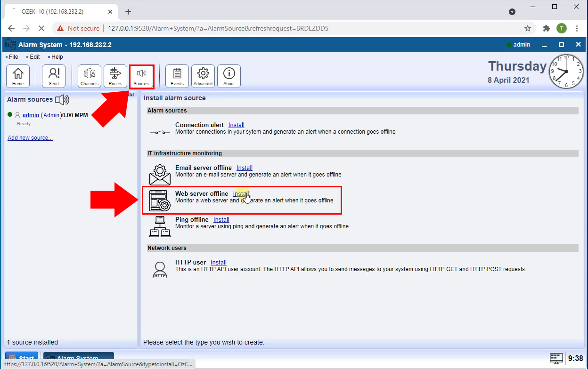
Task: Open the Home toolbar button
Action: click(x=18, y=76)
